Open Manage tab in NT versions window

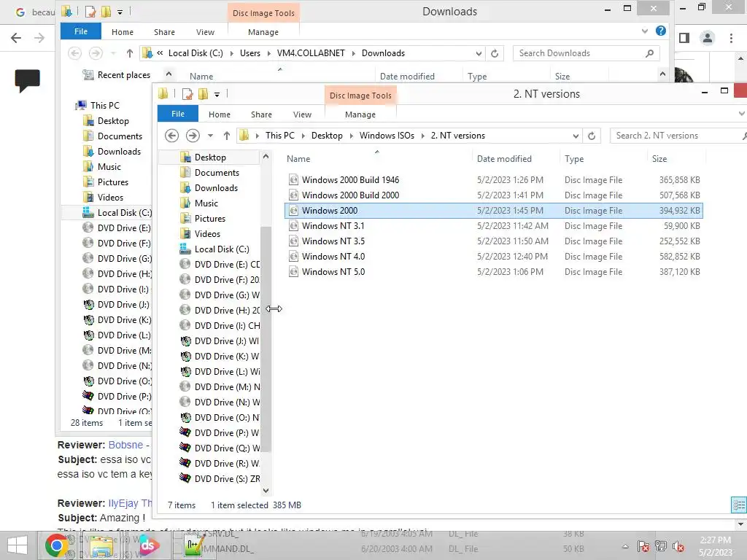(360, 114)
